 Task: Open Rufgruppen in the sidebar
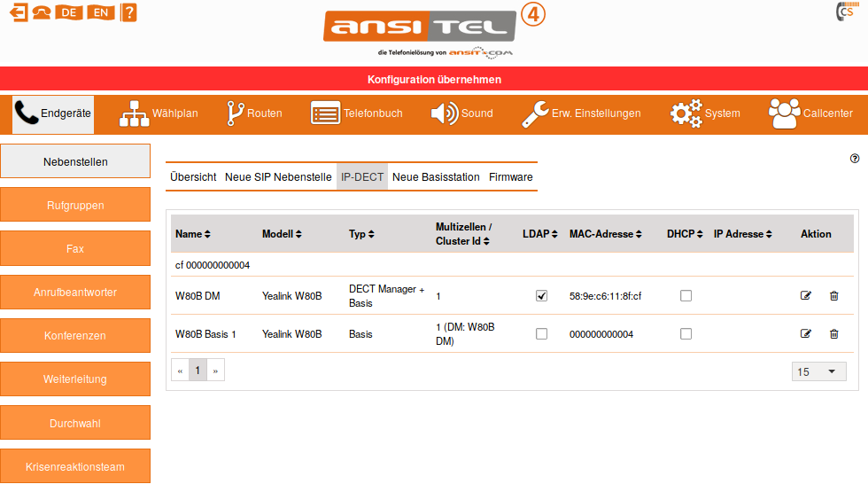point(75,206)
